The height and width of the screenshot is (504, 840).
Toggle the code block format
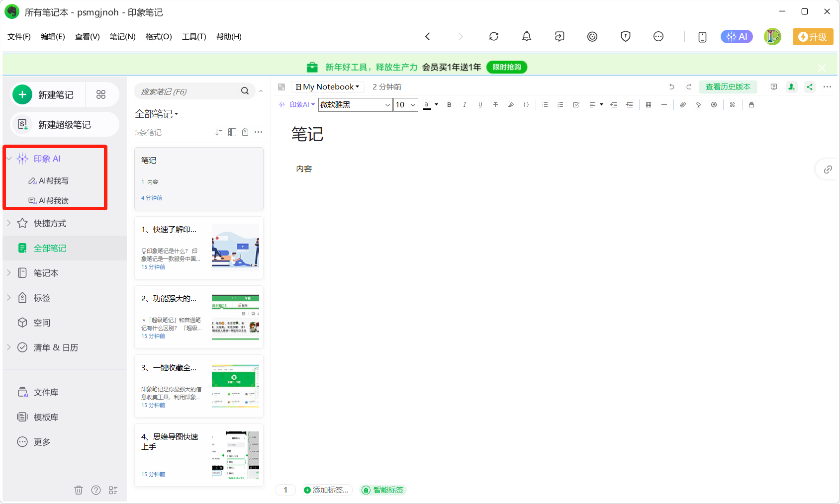click(x=526, y=105)
